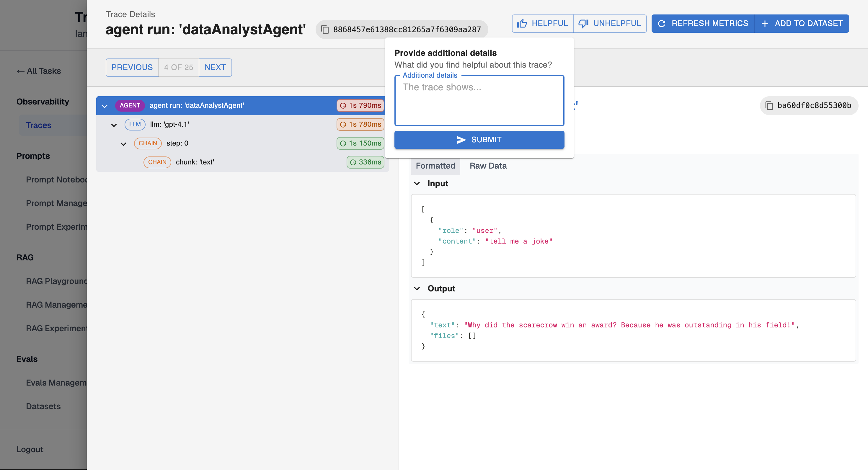
Task: Click the copy icon beside trace ID 8868457e
Action: 325,30
